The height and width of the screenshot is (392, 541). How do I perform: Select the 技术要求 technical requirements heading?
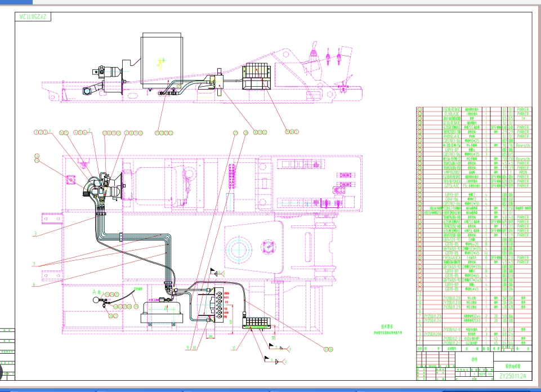pyautogui.click(x=387, y=326)
